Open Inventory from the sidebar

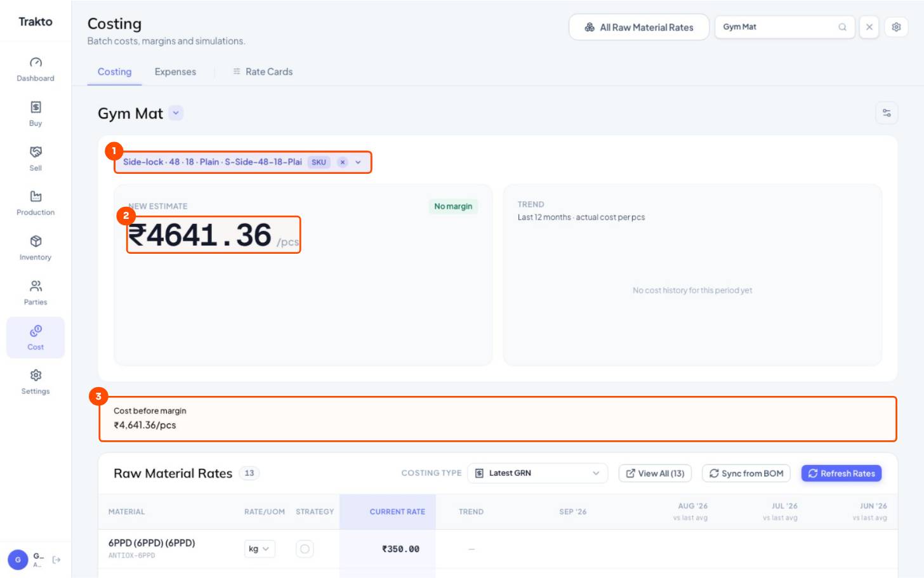click(x=36, y=247)
